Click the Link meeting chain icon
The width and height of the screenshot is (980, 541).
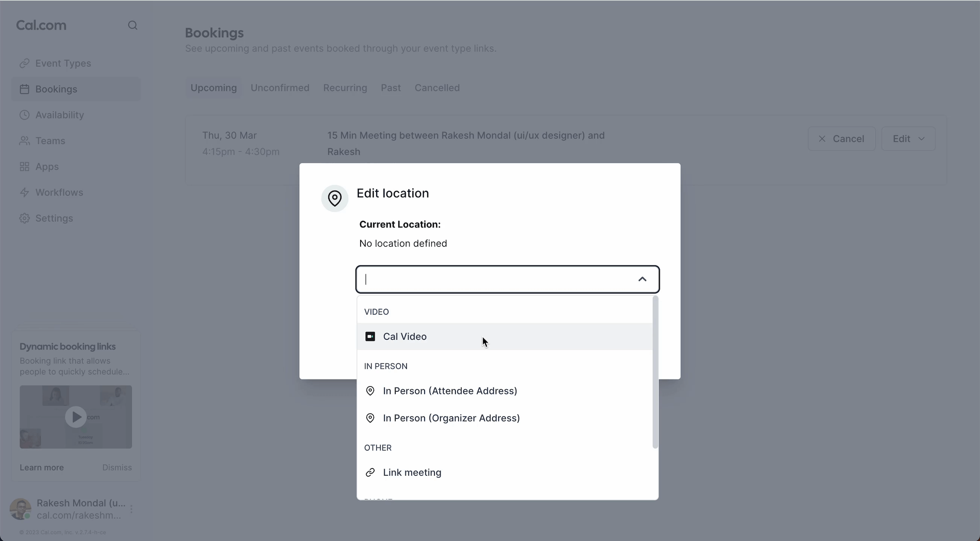click(x=370, y=472)
